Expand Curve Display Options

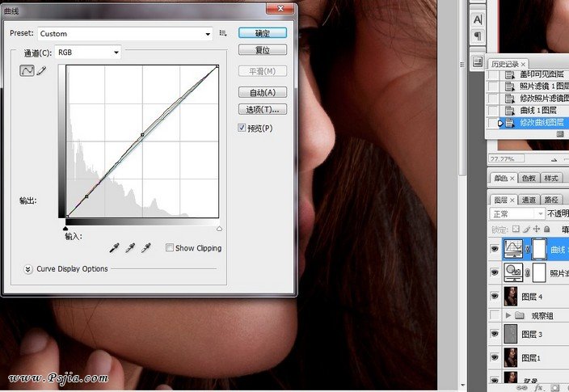[x=28, y=269]
